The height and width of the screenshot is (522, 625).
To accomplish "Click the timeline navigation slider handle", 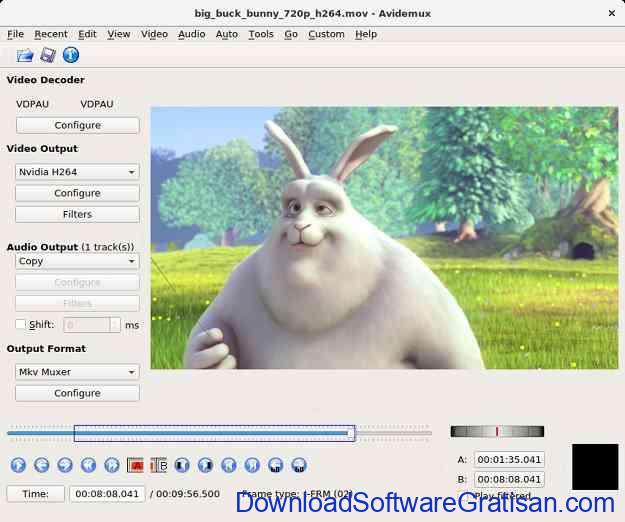I will click(351, 433).
